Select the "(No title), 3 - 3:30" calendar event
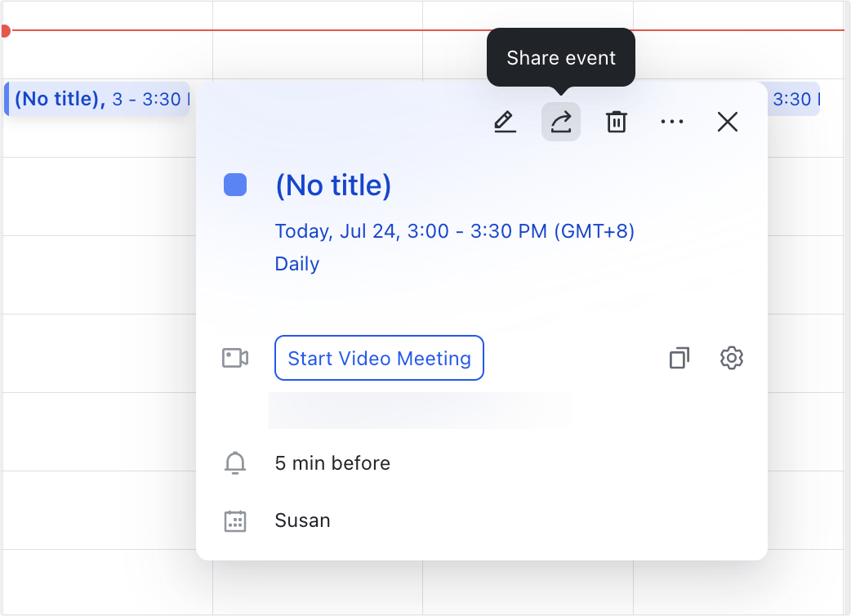 (97, 99)
